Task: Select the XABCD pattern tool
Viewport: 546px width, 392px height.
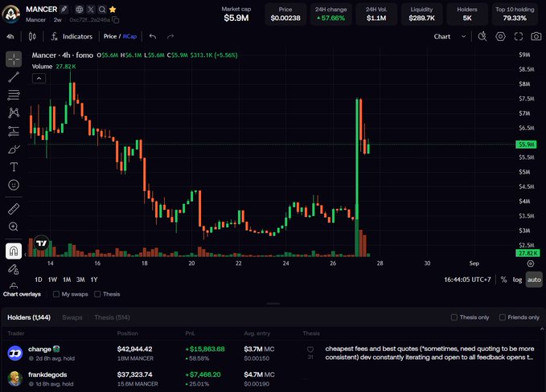Action: coord(14,112)
